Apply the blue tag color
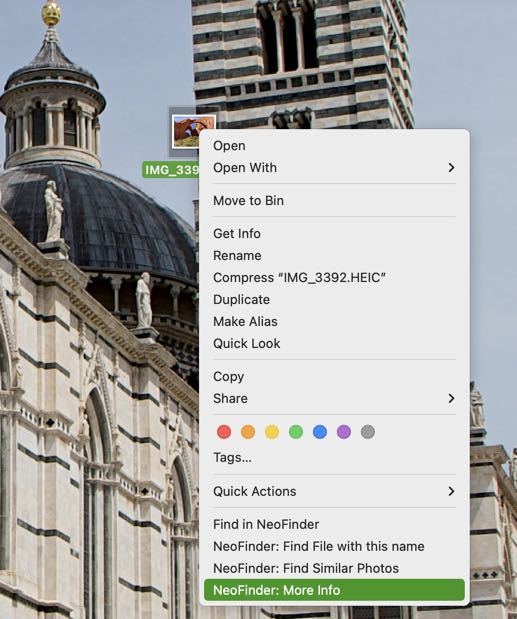 click(320, 432)
